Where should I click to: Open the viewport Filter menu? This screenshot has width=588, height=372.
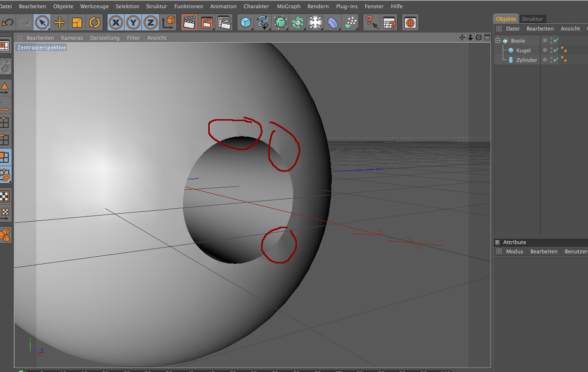coord(133,38)
